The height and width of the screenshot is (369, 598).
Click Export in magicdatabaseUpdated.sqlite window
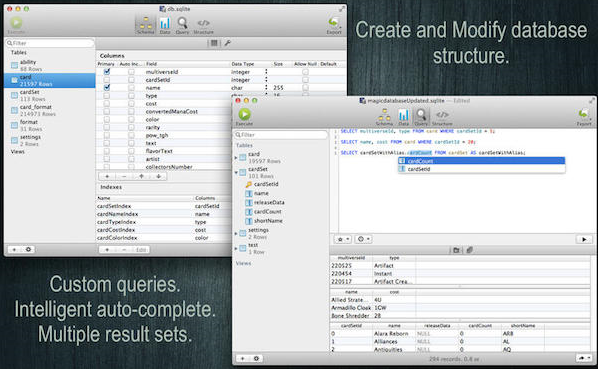point(584,117)
